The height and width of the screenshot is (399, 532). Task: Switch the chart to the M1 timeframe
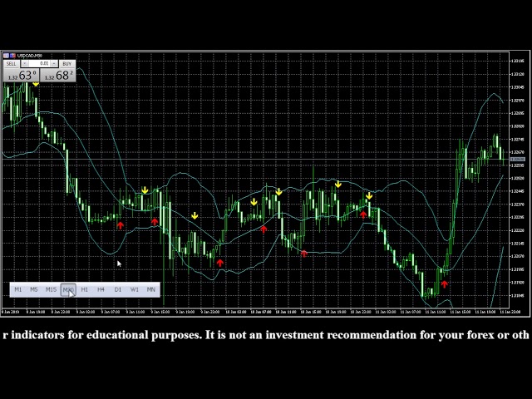[18, 289]
